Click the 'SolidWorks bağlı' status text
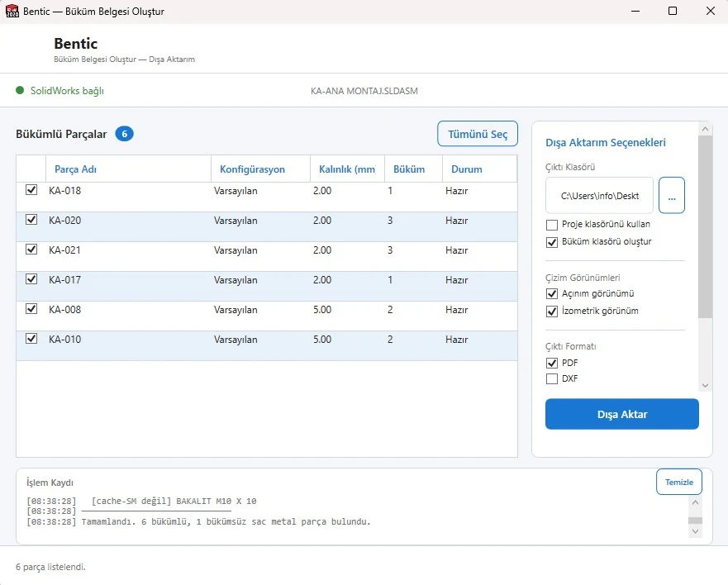Viewport: 728px width, 585px height. 67,91
